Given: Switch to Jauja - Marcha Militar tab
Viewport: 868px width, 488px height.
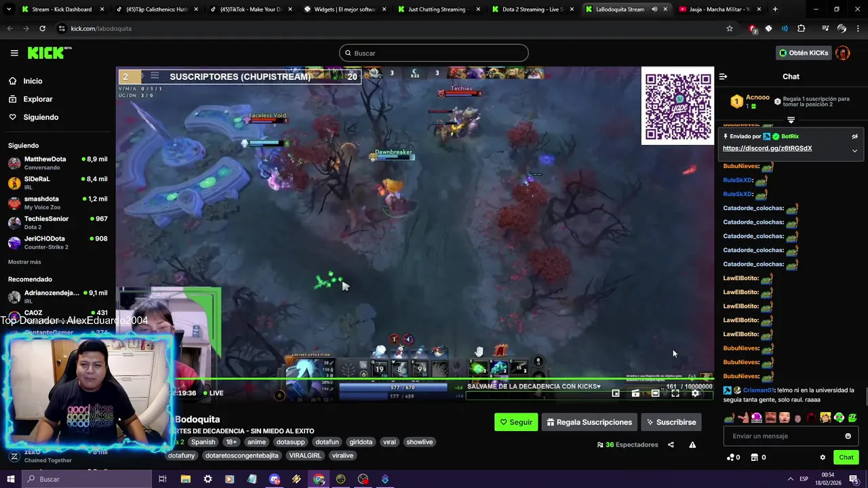Looking at the screenshot, I should click(719, 9).
